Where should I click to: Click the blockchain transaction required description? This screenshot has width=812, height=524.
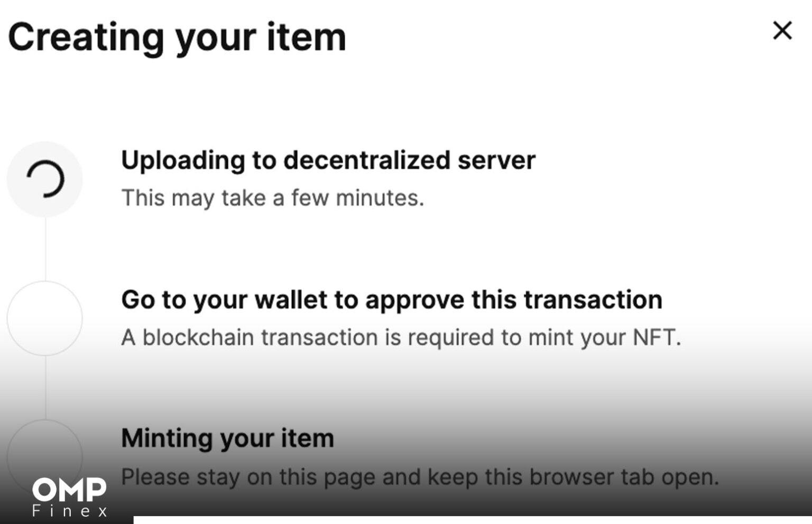tap(401, 337)
